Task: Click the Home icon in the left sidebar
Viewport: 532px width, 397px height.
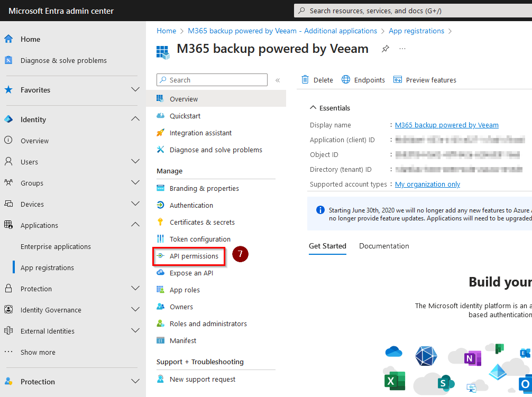Action: [x=8, y=39]
